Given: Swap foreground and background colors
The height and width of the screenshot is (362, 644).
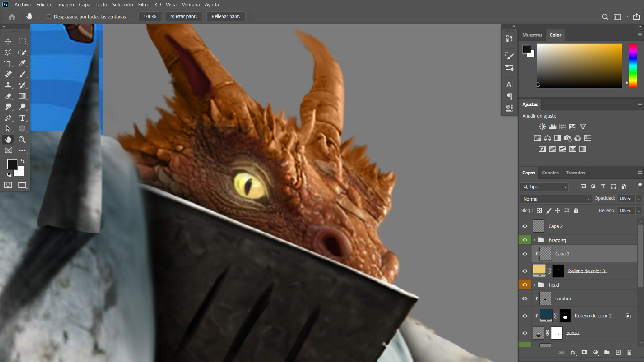Looking at the screenshot, I should (x=23, y=161).
